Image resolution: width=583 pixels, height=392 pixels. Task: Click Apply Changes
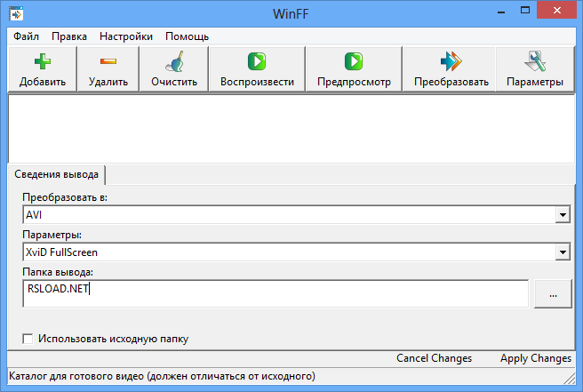[535, 358]
